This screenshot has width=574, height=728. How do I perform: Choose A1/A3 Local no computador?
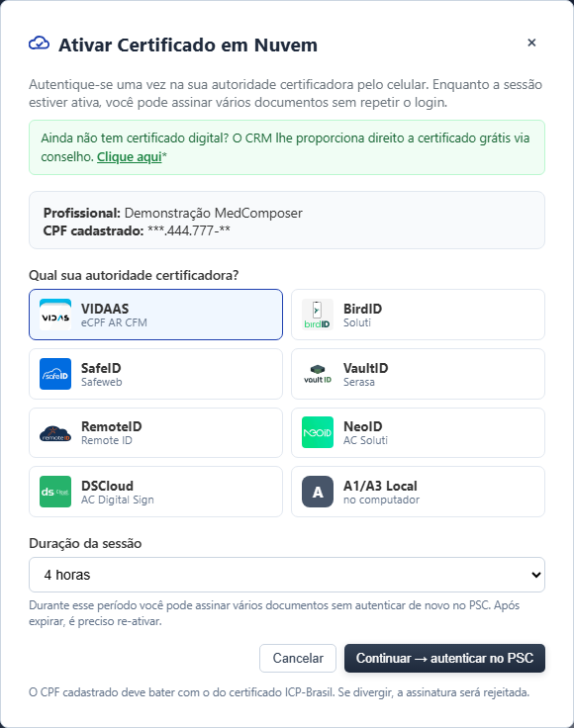[418, 492]
